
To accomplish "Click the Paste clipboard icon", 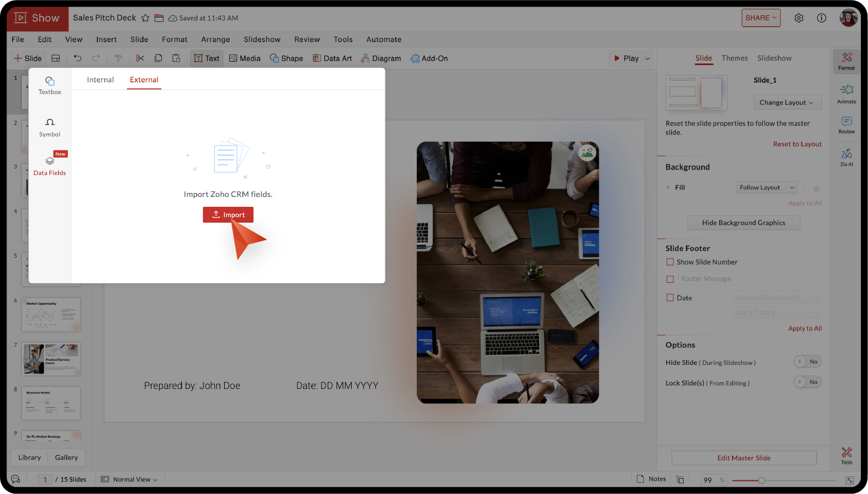I will pos(176,58).
